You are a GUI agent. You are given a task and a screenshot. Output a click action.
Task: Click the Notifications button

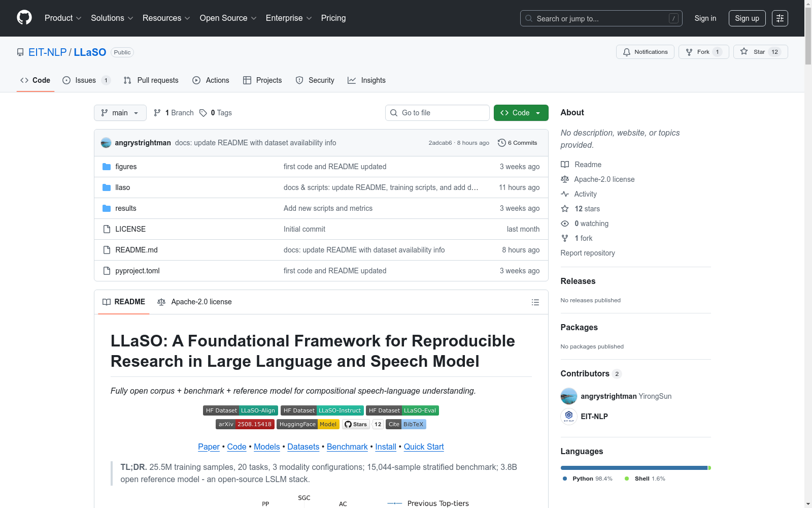(645, 52)
